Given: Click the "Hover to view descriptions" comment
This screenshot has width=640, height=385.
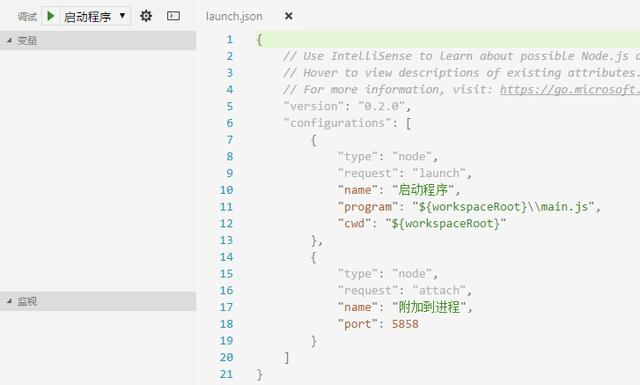Looking at the screenshot, I should [x=461, y=73].
